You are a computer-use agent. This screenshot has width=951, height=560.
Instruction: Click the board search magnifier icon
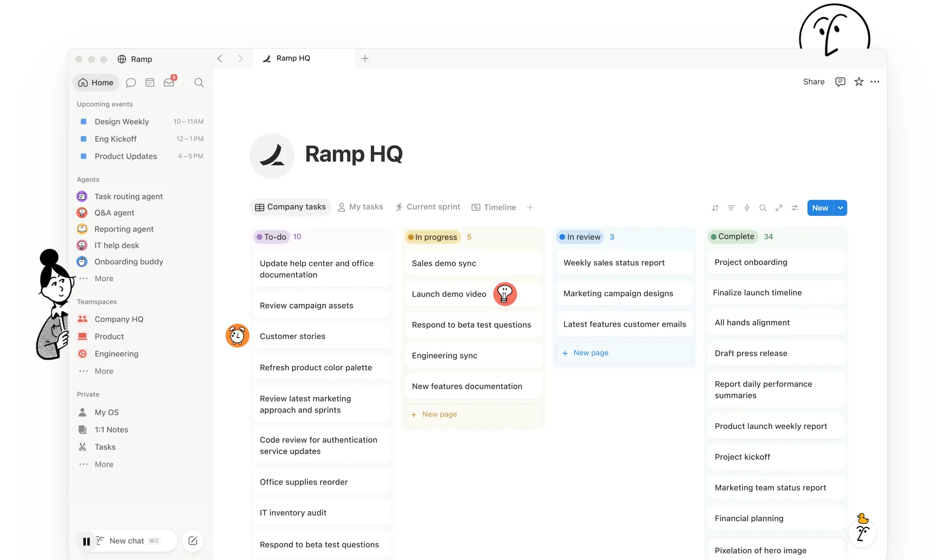click(x=763, y=208)
